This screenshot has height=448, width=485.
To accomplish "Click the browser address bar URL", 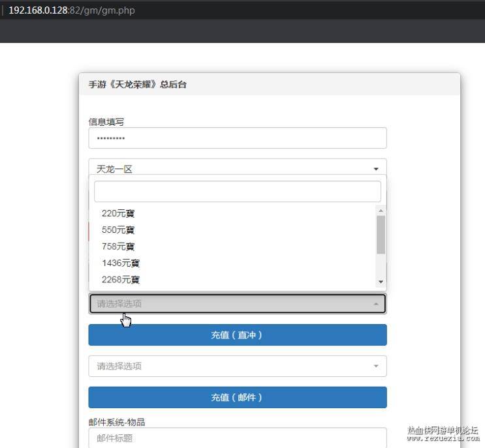I will (x=71, y=10).
